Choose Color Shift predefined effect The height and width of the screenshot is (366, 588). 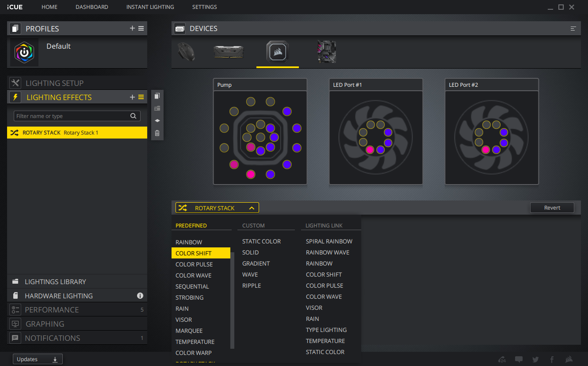(201, 253)
